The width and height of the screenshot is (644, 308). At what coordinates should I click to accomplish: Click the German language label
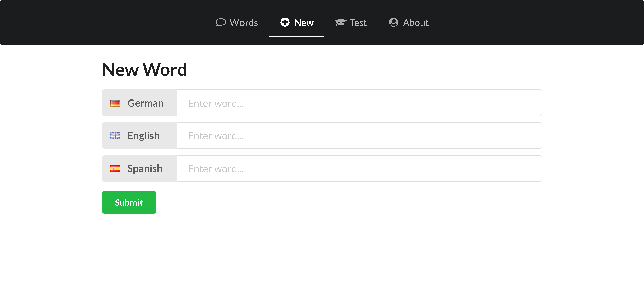click(x=145, y=103)
